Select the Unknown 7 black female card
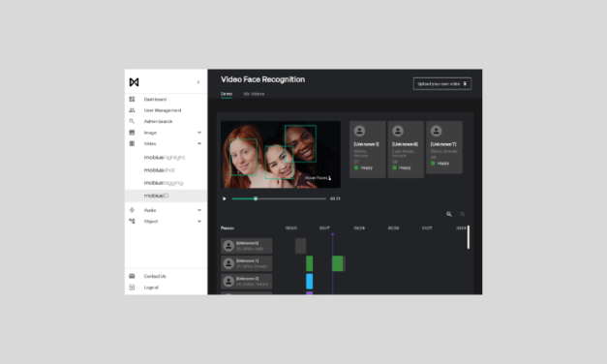 [x=444, y=147]
